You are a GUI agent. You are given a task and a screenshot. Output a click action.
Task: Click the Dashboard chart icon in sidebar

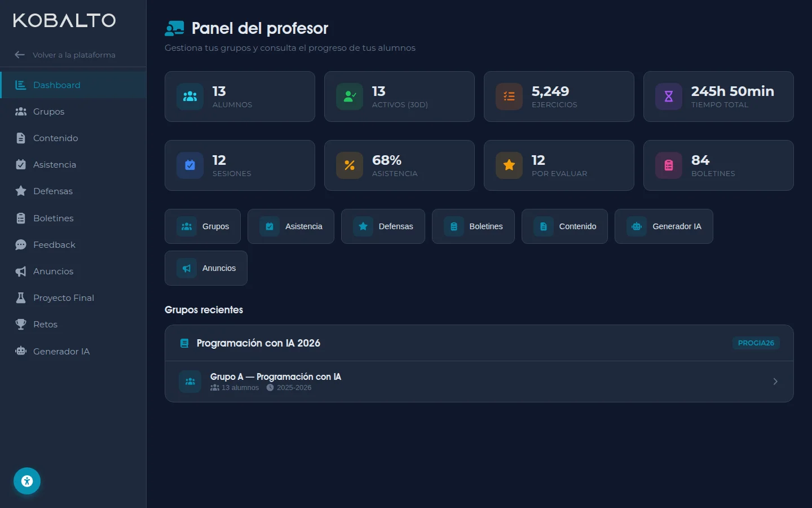21,85
